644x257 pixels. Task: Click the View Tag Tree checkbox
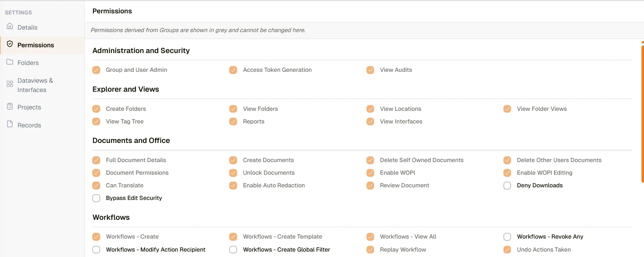click(96, 122)
